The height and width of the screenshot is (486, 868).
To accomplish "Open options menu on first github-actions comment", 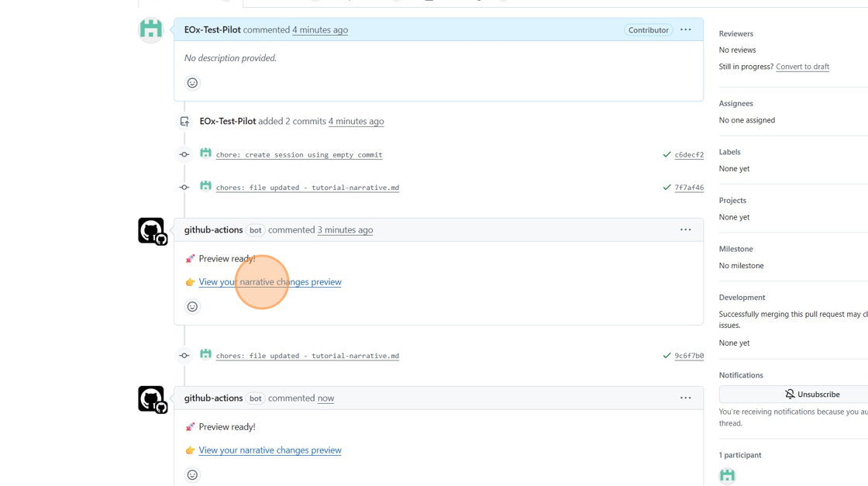I will point(685,230).
